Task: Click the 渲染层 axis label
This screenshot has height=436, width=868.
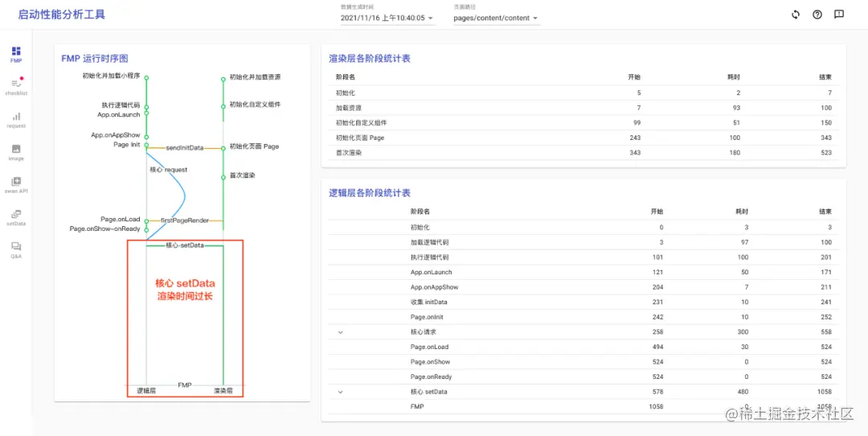Action: tap(223, 391)
